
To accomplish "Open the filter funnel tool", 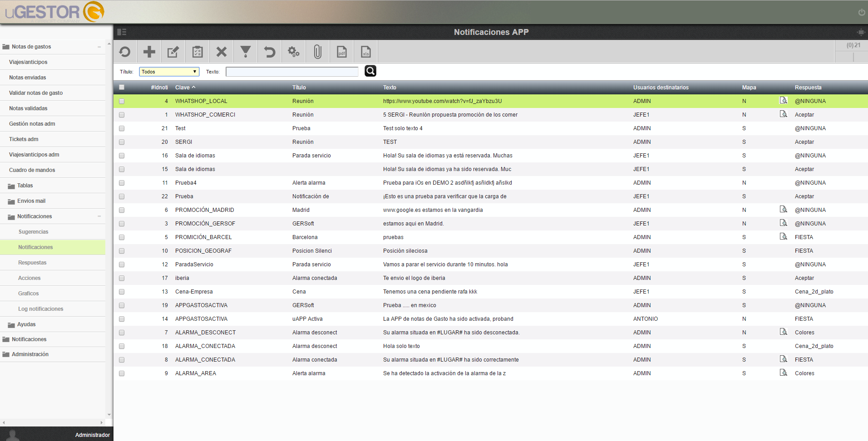I will pos(246,52).
